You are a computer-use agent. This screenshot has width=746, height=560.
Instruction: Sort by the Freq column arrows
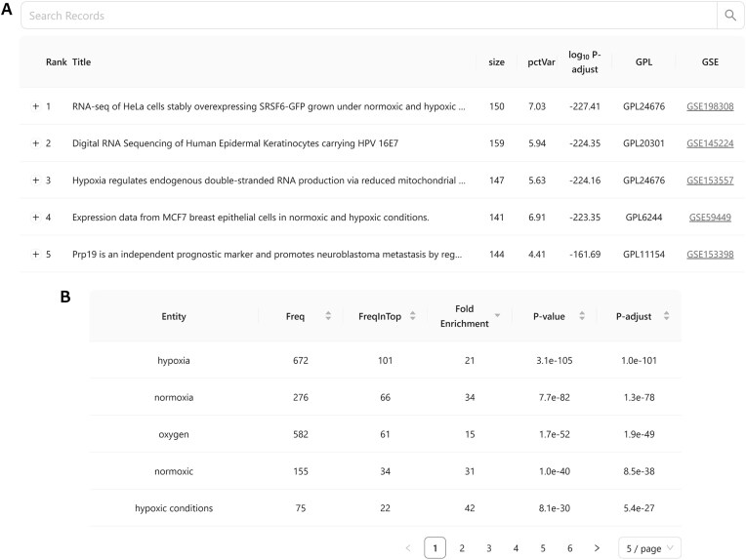(328, 316)
